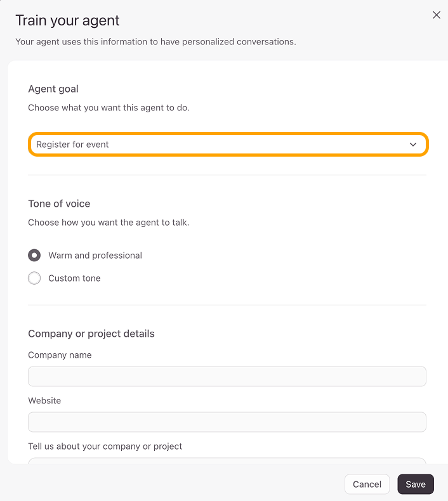Click the "Train your agent" title
The height and width of the screenshot is (501, 448).
(x=68, y=20)
